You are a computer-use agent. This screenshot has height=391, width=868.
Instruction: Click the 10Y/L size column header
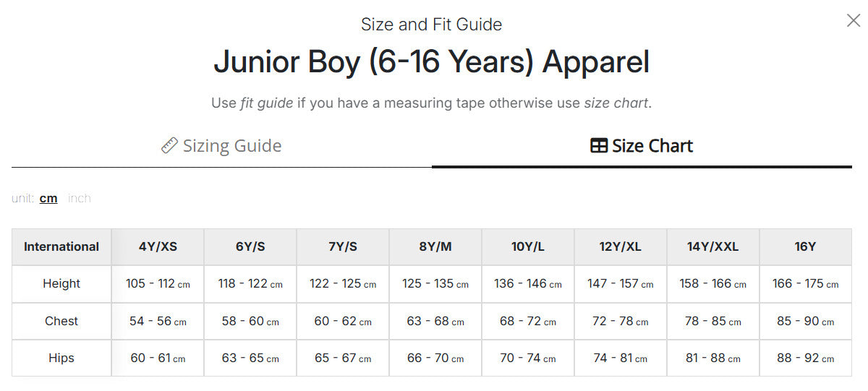[528, 247]
